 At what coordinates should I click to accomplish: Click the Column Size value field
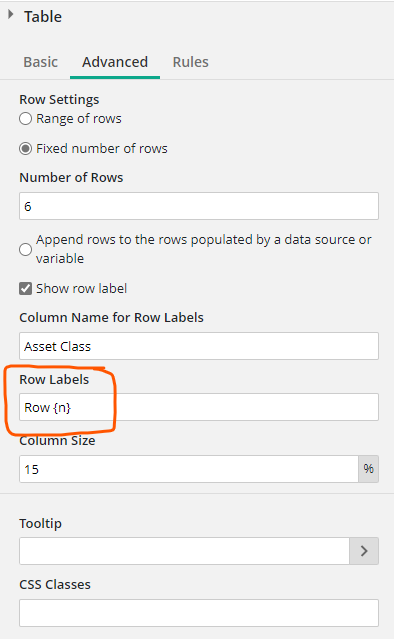pyautogui.click(x=189, y=469)
